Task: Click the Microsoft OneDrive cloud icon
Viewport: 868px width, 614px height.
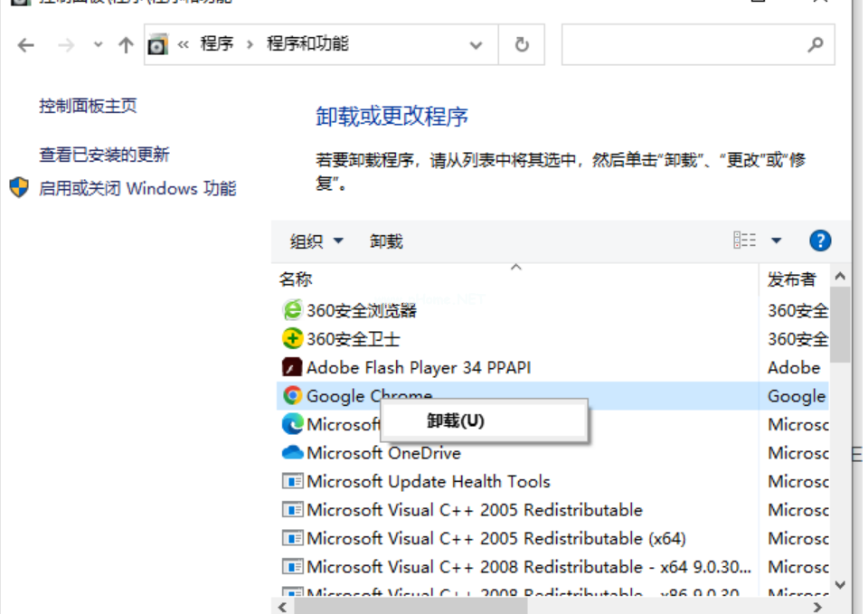Action: click(292, 452)
